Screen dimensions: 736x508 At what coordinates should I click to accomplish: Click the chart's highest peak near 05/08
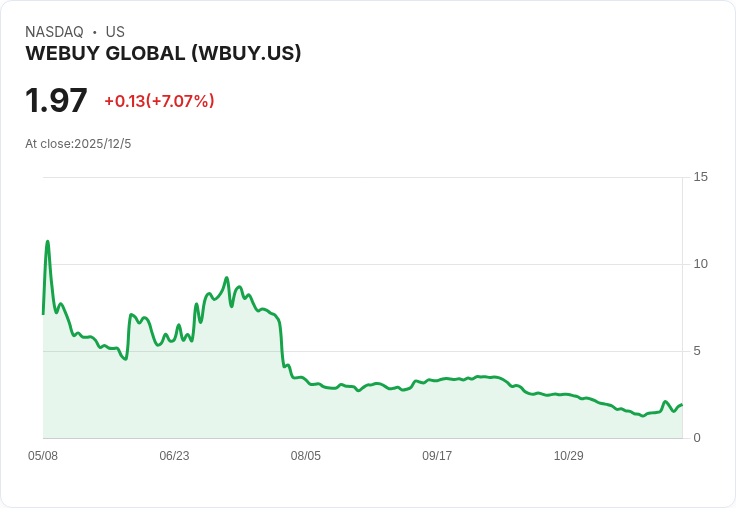point(47,242)
